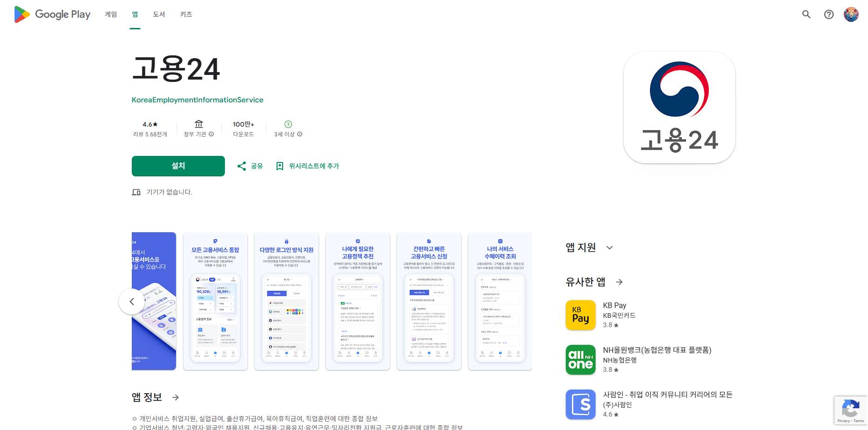The image size is (868, 430).
Task: Open the 사람인 app icon
Action: click(x=581, y=404)
